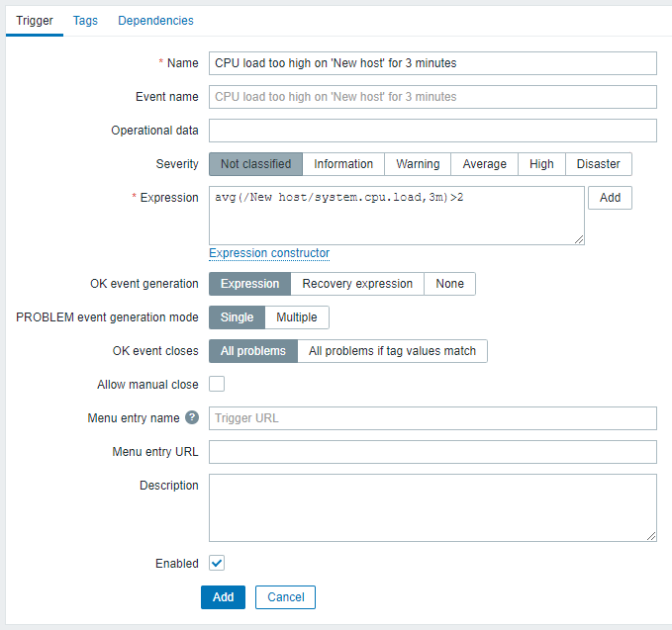The height and width of the screenshot is (630, 672).
Task: Uncheck the Enabled checkbox
Action: (217, 563)
